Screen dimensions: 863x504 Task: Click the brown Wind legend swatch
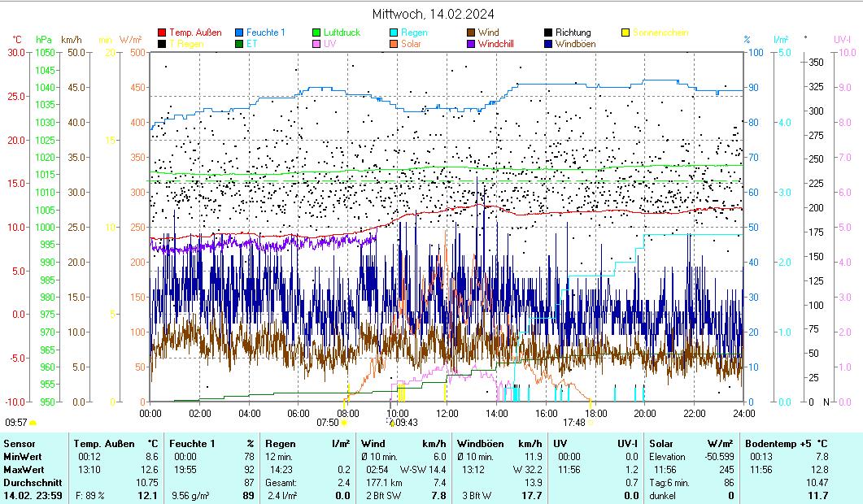(x=472, y=33)
